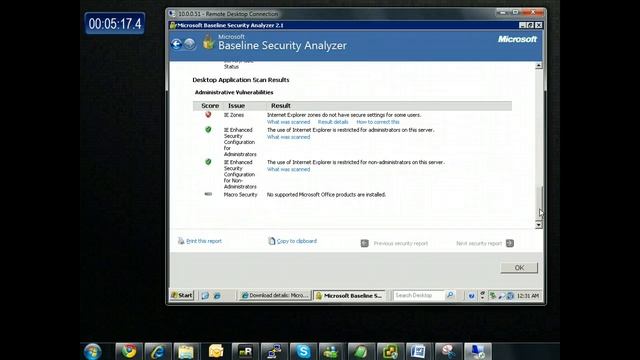Click the Previous security report arrow icon
Screen dimensions: 640x360
pos(364,244)
